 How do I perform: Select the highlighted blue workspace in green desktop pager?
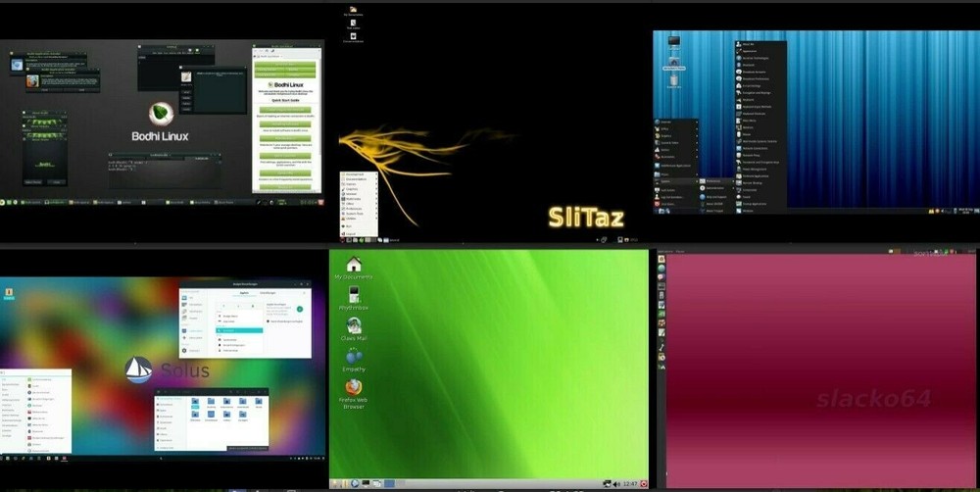(389, 483)
